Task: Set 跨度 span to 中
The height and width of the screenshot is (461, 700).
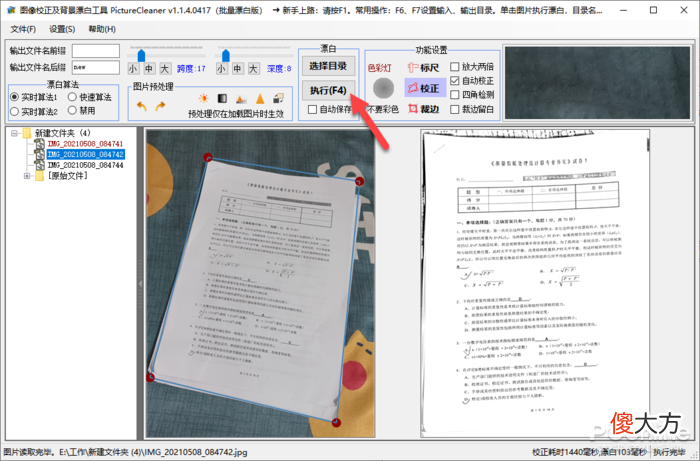Action: pos(149,69)
